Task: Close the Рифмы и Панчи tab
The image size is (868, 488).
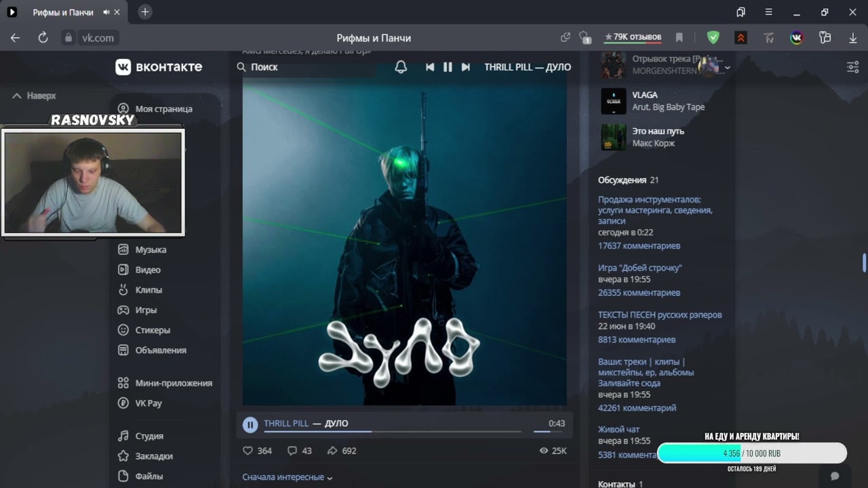Action: (x=117, y=12)
